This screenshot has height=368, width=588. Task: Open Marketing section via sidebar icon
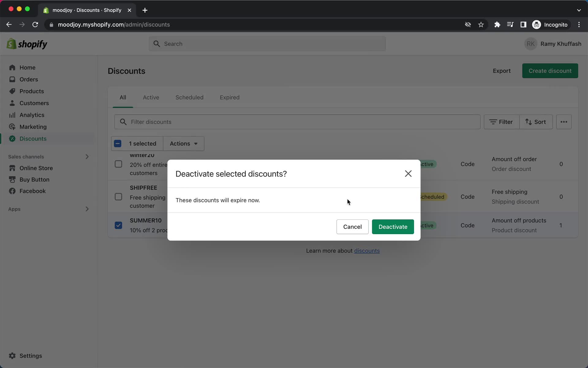(x=11, y=126)
